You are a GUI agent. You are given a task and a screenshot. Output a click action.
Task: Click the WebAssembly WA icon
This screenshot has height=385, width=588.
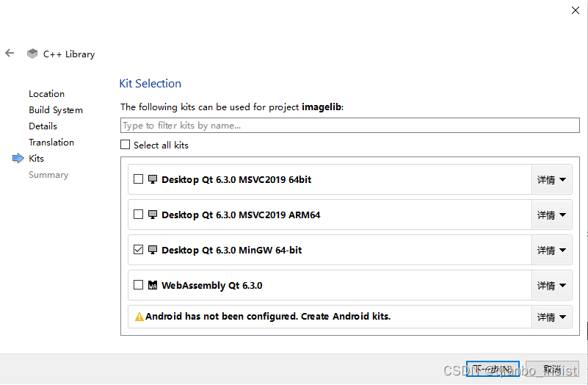(x=153, y=285)
